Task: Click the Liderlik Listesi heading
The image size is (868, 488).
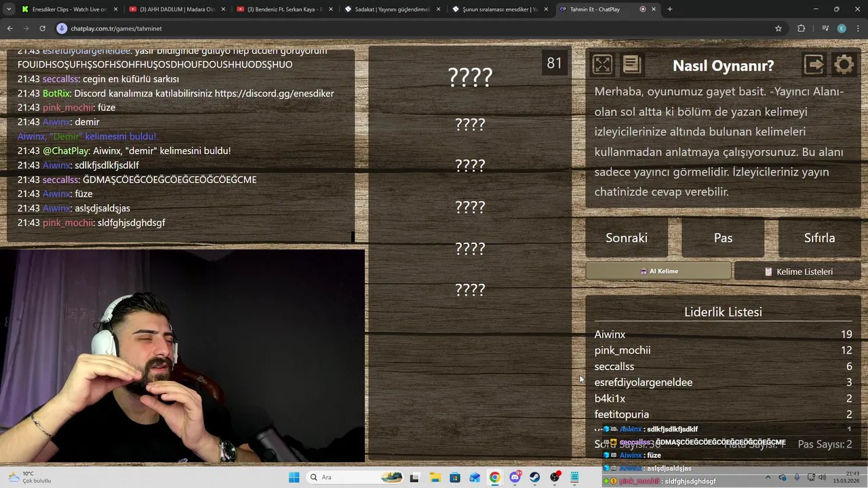Action: [723, 312]
